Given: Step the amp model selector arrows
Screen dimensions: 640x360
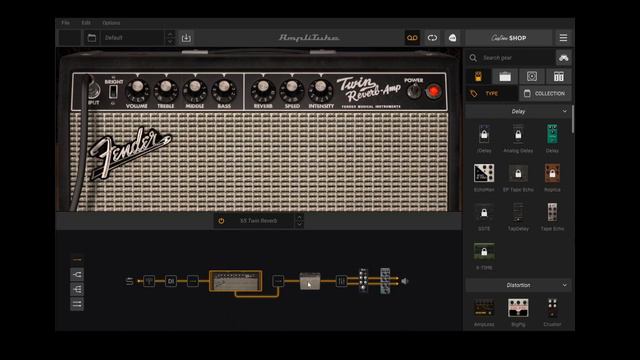Looking at the screenshot, I should [299, 221].
